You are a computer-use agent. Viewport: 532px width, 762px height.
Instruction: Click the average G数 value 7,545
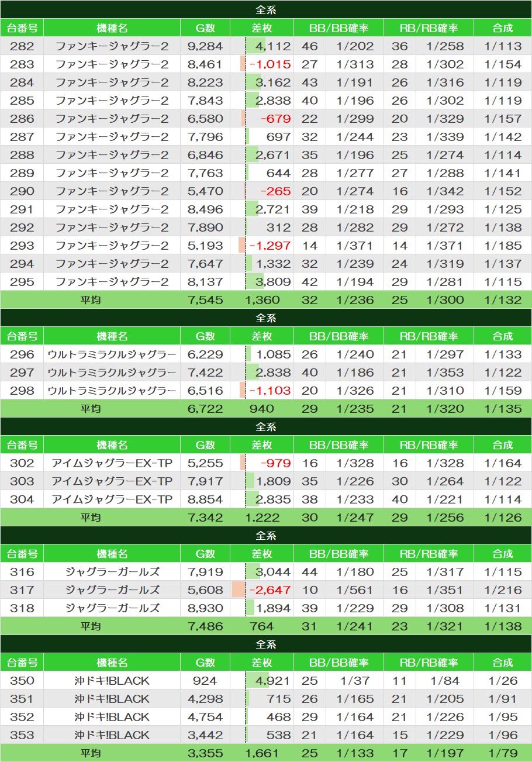[x=205, y=300]
